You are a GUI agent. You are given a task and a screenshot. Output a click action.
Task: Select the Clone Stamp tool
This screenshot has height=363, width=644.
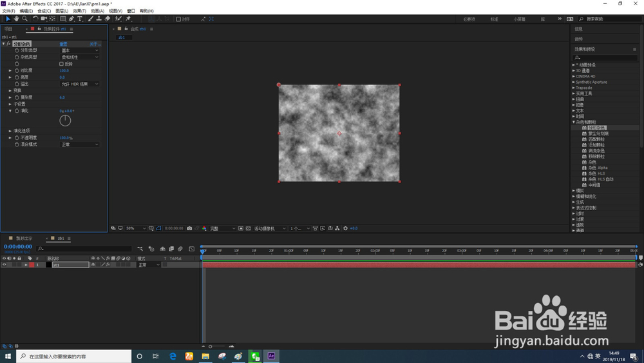[99, 19]
